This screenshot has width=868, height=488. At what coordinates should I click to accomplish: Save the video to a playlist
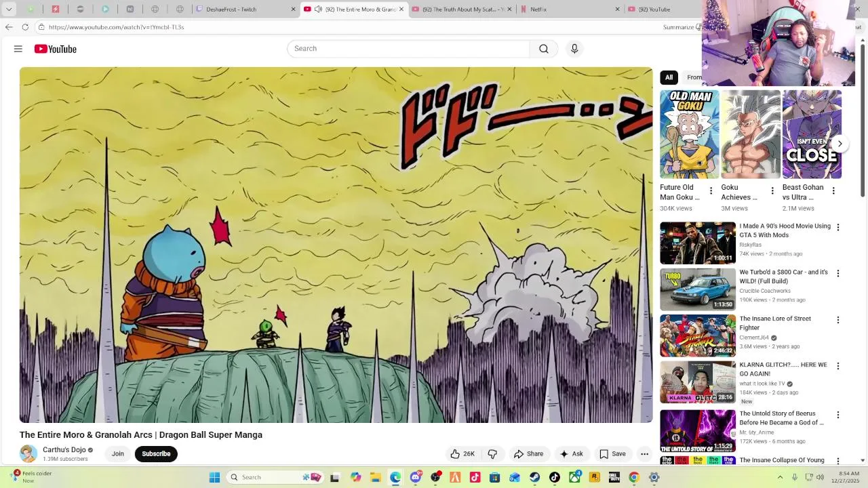coord(612,454)
